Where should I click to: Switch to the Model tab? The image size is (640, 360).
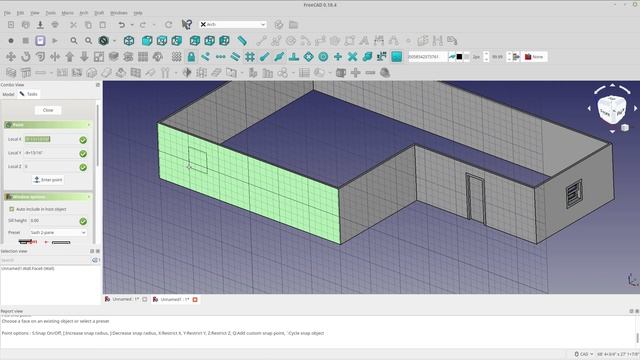8,94
